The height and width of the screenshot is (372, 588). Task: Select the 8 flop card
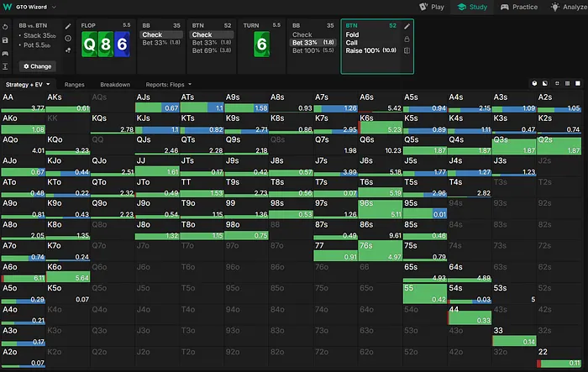[x=106, y=45]
